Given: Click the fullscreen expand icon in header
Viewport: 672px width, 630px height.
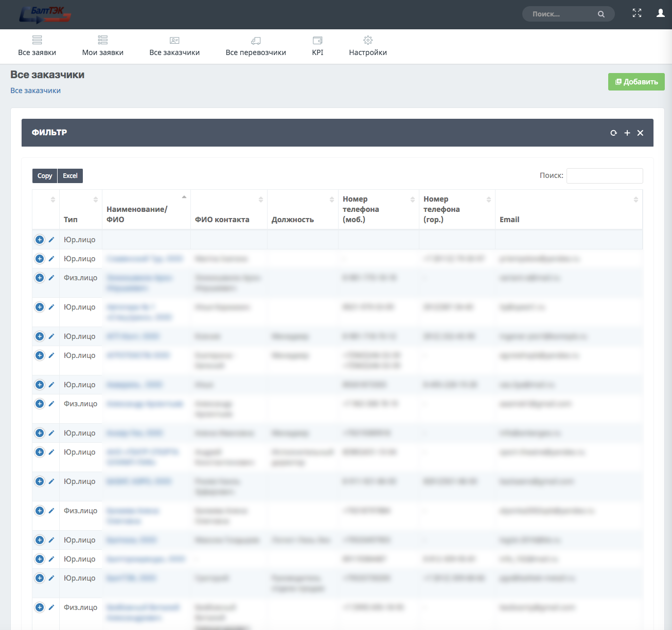Looking at the screenshot, I should [637, 13].
